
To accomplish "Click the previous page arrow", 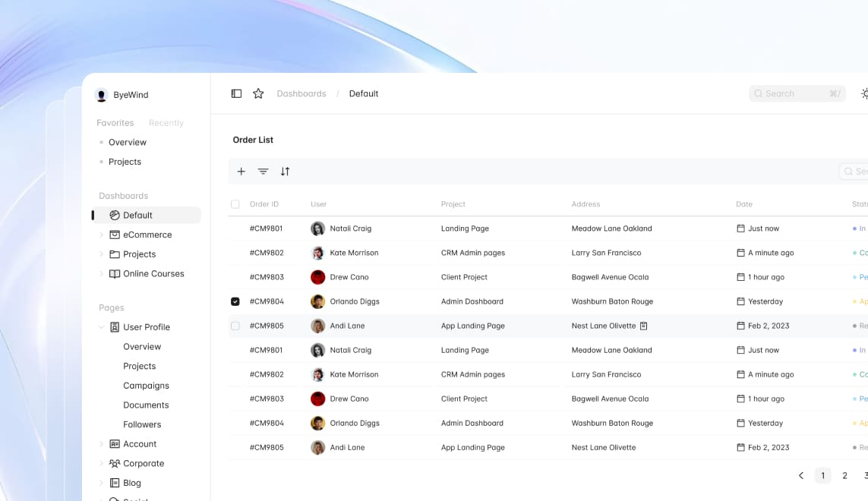I will coord(800,476).
